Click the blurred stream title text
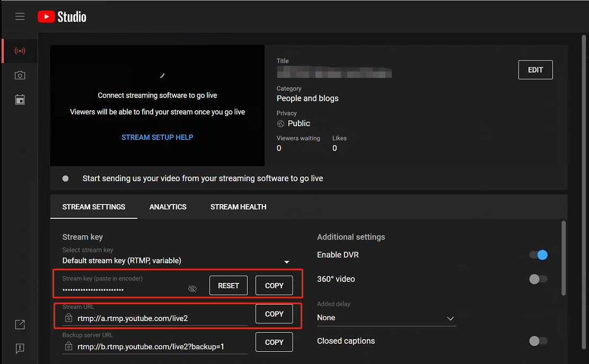 335,72
